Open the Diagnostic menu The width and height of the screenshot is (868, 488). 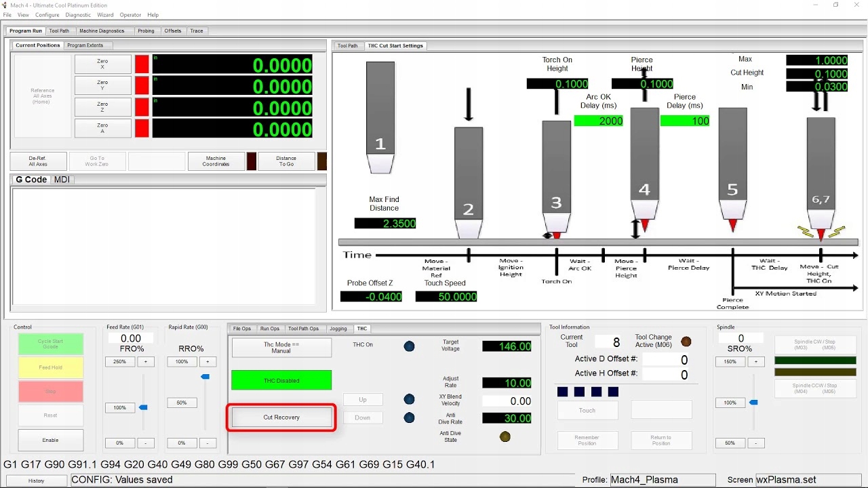[x=78, y=15]
